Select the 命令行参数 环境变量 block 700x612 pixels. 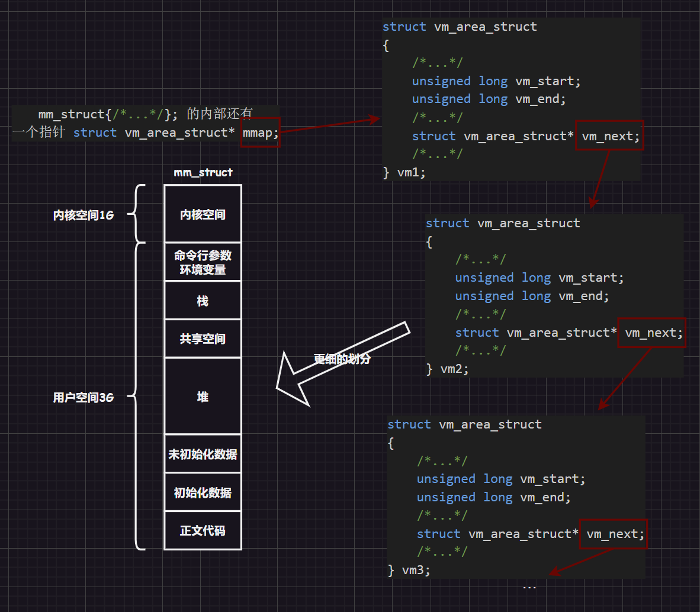203,262
